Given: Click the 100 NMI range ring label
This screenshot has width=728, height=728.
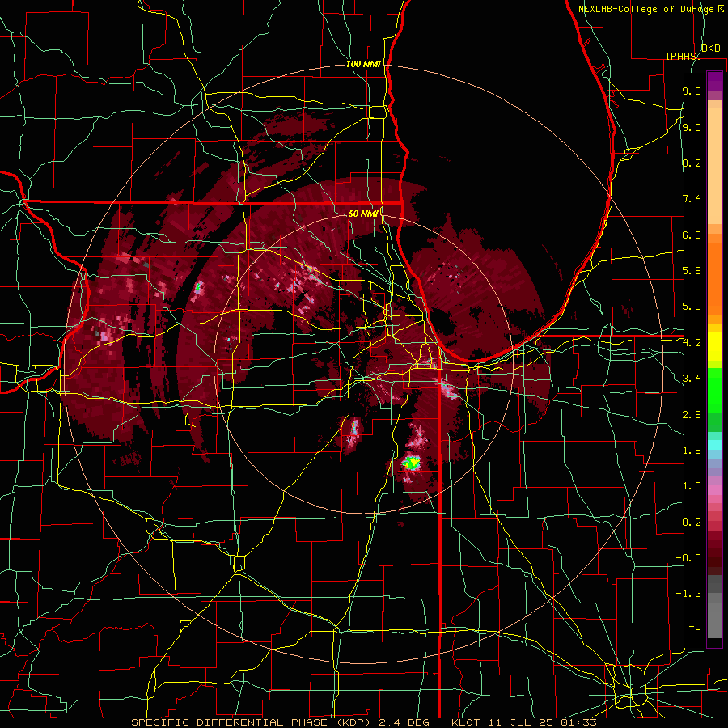Looking at the screenshot, I should point(363,64).
